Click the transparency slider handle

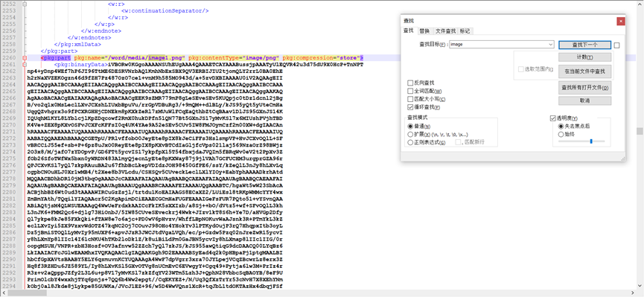[591, 141]
